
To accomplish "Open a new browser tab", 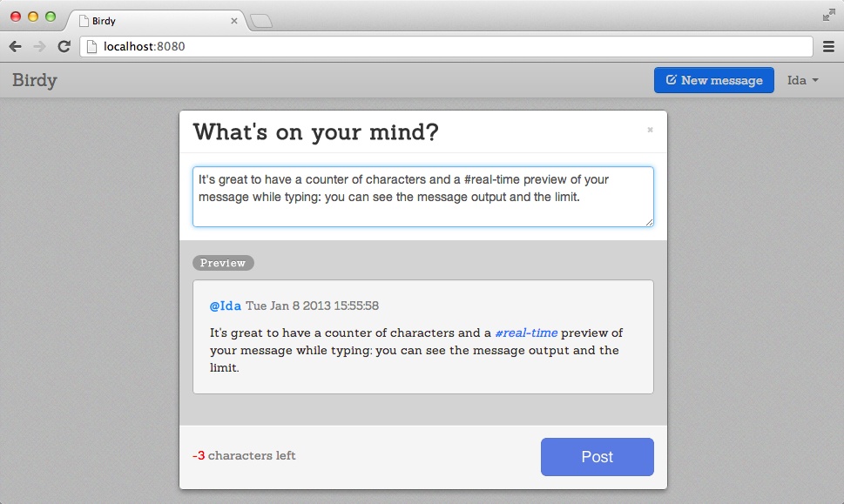I will tap(260, 19).
